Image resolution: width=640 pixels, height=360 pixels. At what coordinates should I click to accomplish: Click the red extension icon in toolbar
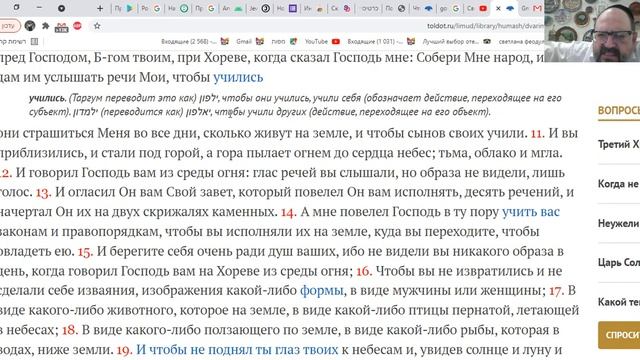[x=77, y=26]
